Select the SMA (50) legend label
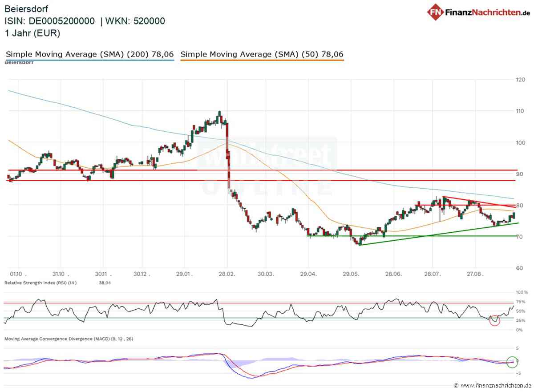 click(262, 54)
